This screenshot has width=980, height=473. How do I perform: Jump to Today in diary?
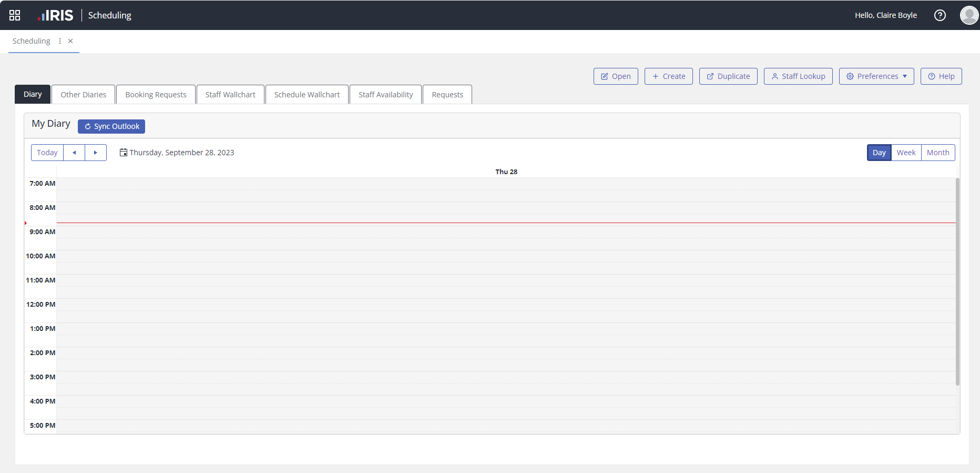47,153
